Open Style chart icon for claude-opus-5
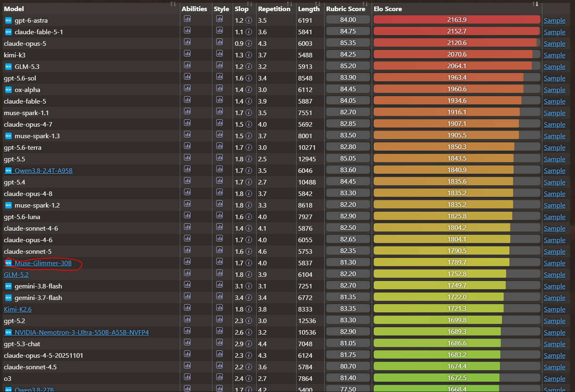 click(219, 42)
